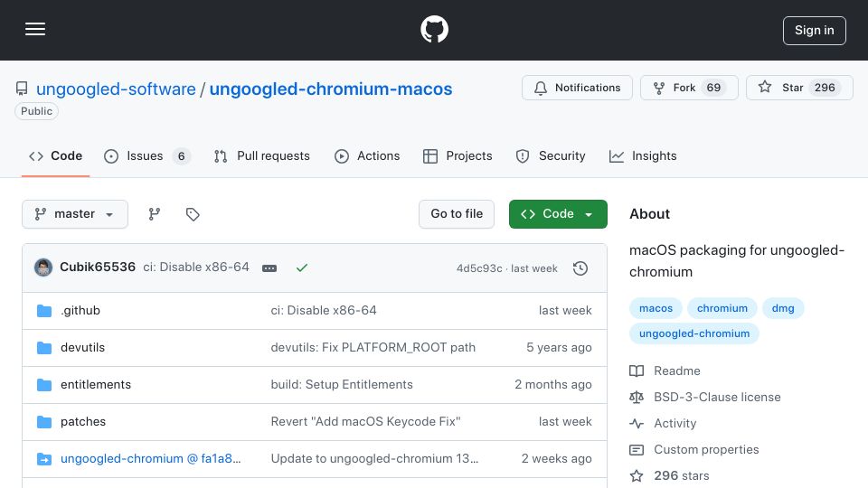Open the Projects tab
The width and height of the screenshot is (868, 488).
pos(458,156)
